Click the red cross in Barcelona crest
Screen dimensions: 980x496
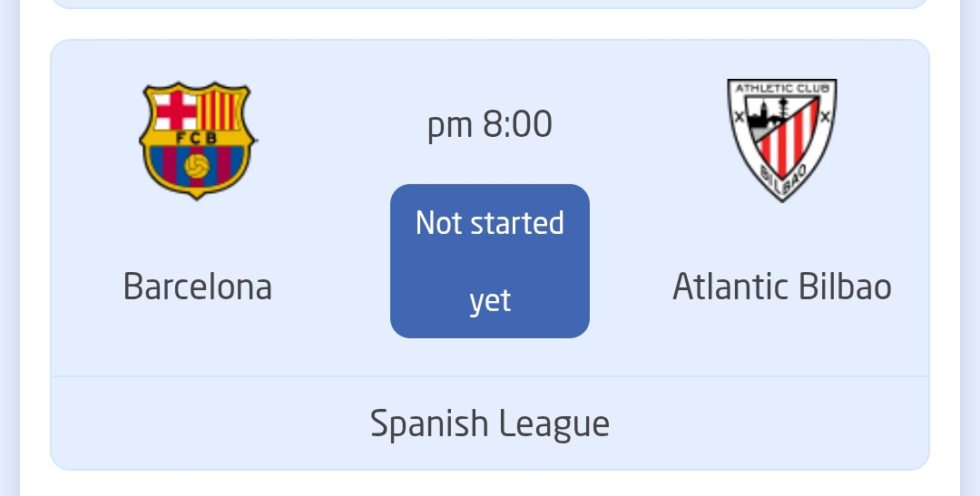tap(175, 110)
